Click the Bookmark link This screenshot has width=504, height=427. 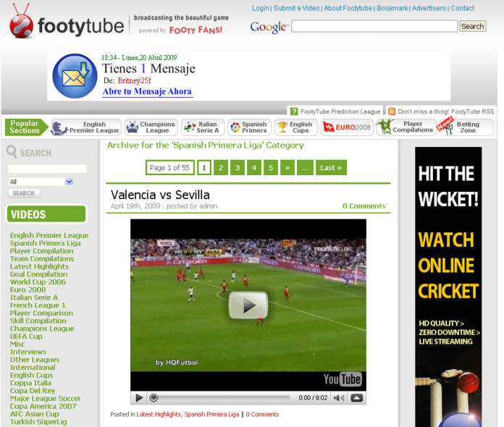coord(392,9)
